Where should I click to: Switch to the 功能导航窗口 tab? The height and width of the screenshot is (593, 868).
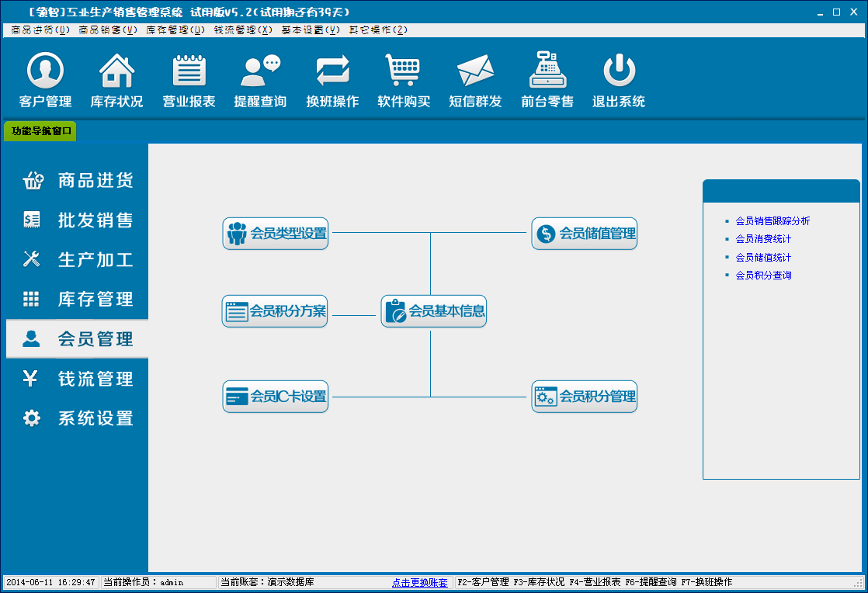point(41,131)
